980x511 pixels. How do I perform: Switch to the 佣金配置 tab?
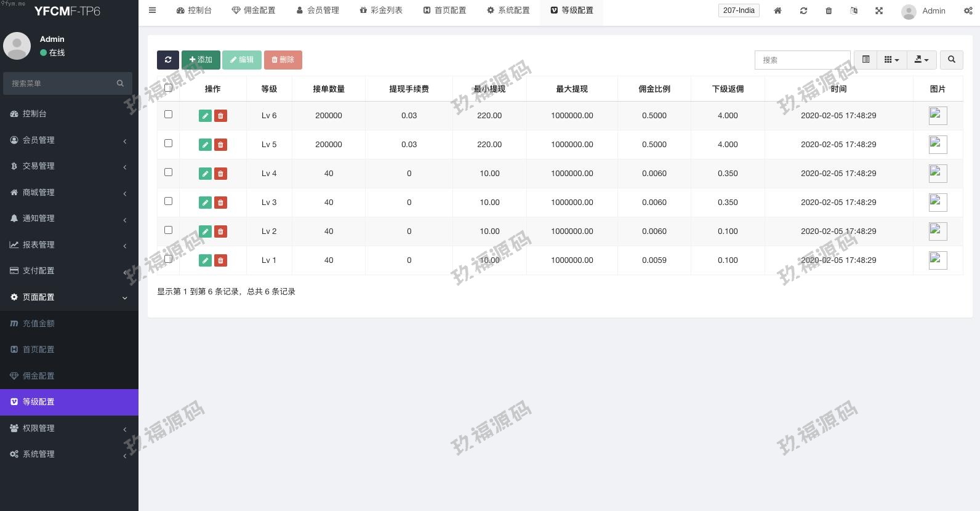tap(254, 10)
